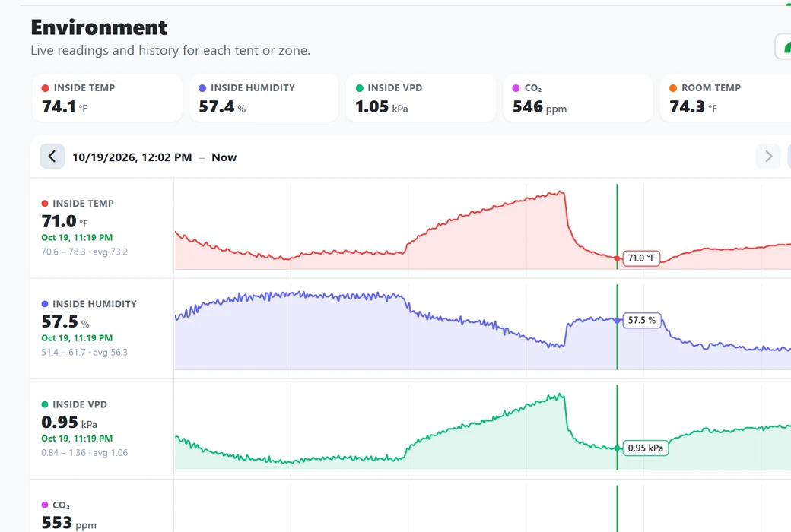Click the '71.0 °F' reading in the chart sidebar

65,221
